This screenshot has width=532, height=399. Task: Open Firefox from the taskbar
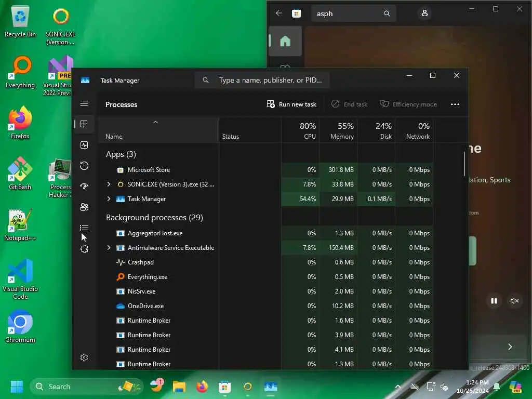coord(202,387)
